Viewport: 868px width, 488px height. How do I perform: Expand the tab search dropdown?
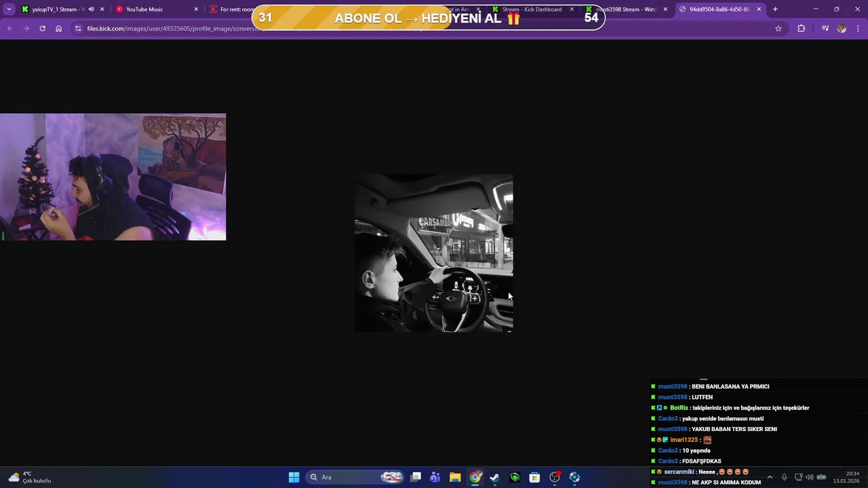tap(9, 9)
